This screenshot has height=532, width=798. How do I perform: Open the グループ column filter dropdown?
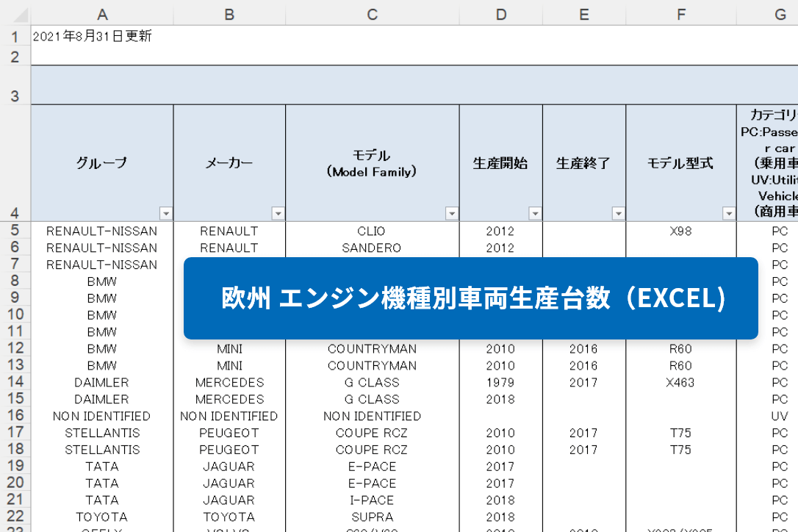[x=166, y=213]
